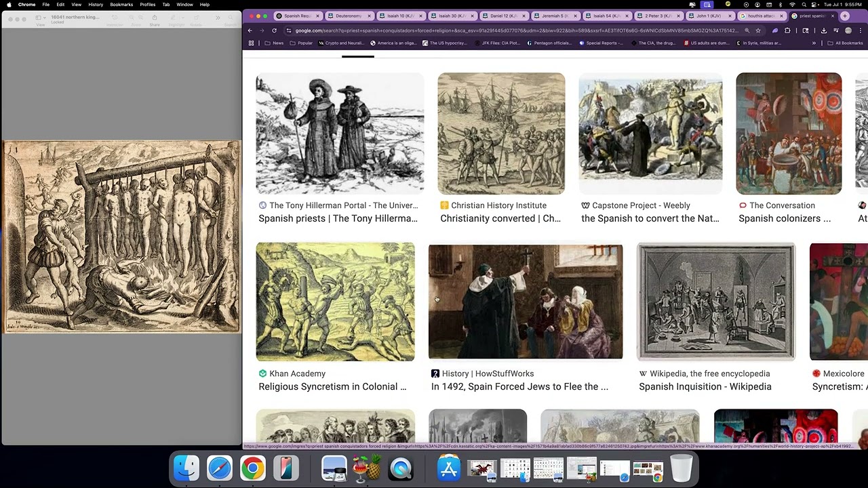Bookmark this page with the star icon
The height and width of the screenshot is (488, 868).
[757, 30]
